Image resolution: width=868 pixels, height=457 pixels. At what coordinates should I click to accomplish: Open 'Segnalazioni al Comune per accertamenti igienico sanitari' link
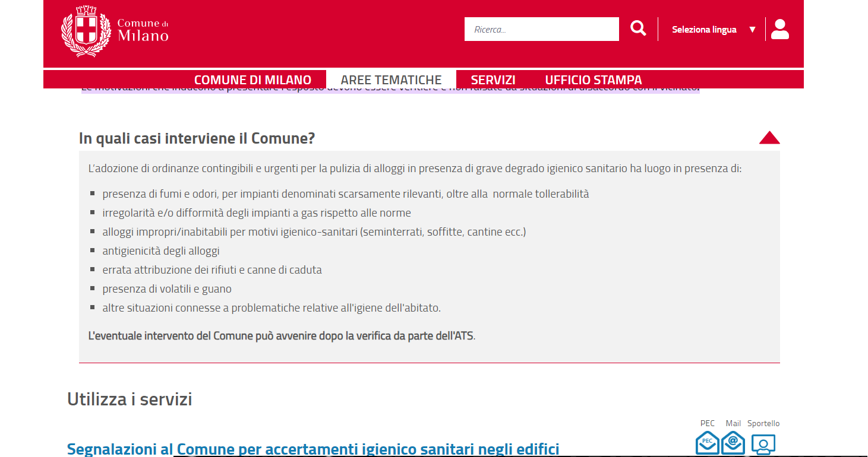click(313, 449)
